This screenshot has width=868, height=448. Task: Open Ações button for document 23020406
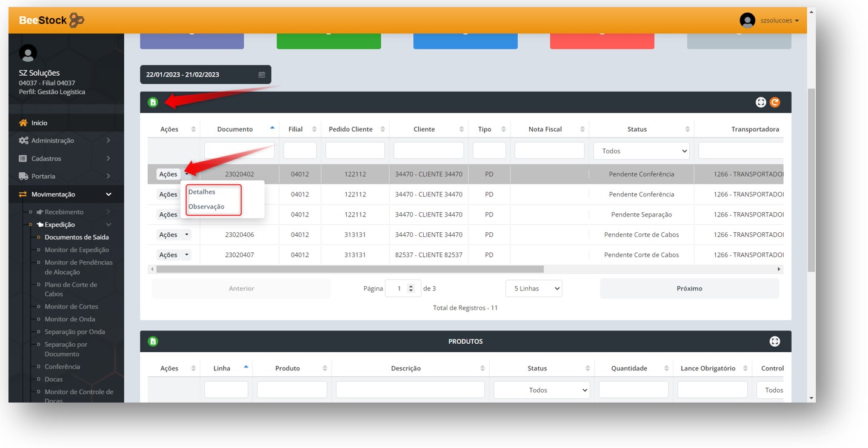click(x=173, y=235)
